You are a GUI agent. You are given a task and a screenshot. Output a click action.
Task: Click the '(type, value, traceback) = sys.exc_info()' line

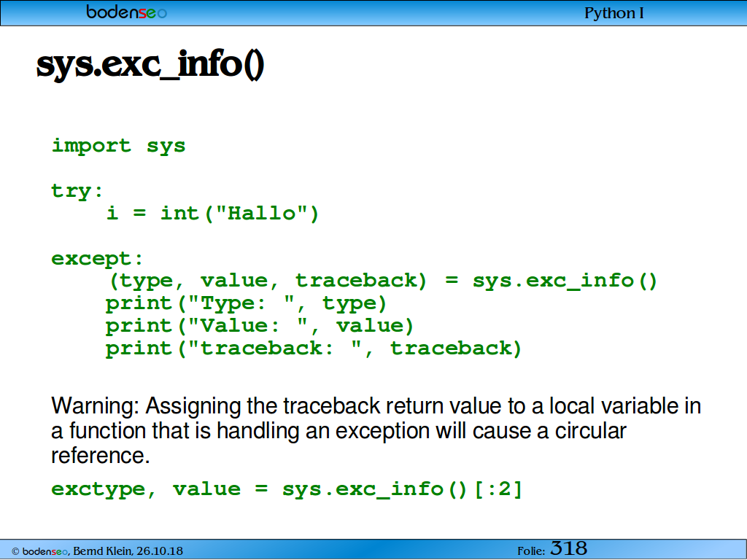pos(383,281)
